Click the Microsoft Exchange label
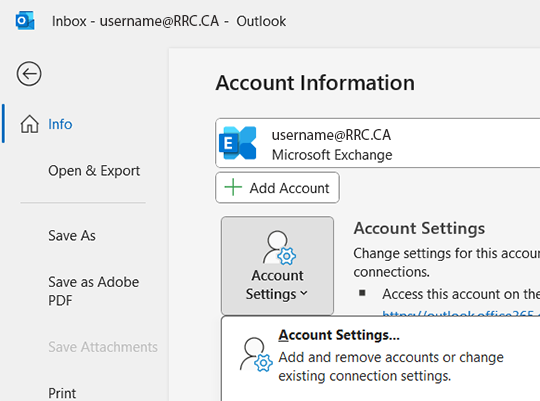Viewport: 540px width, 401px height. tap(332, 155)
